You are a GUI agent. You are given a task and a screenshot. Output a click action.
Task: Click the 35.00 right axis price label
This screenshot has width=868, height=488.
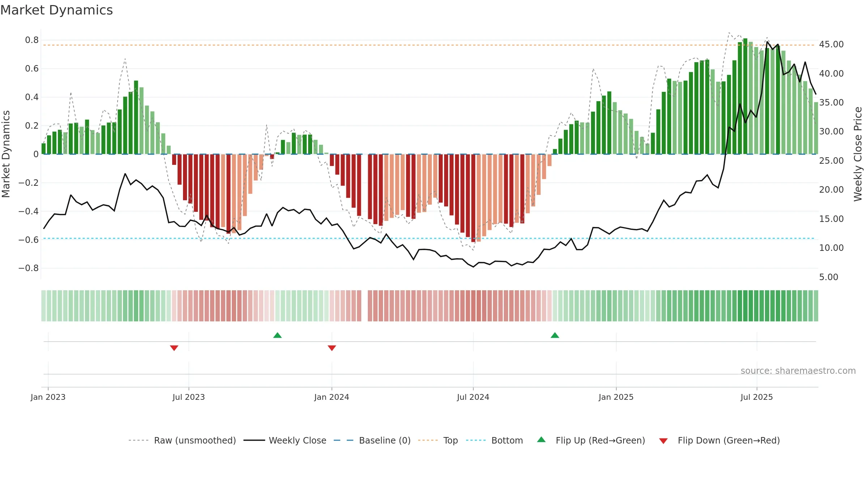[x=831, y=103]
